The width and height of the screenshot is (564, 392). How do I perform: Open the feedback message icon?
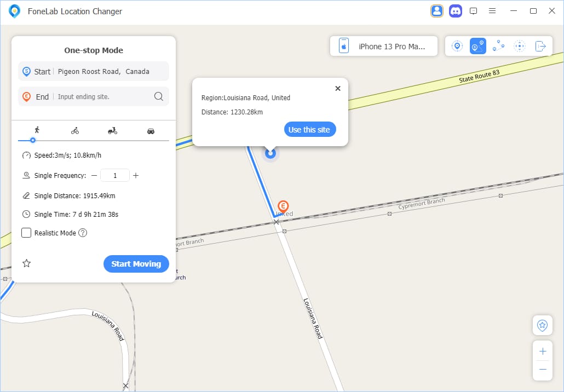[x=473, y=11]
